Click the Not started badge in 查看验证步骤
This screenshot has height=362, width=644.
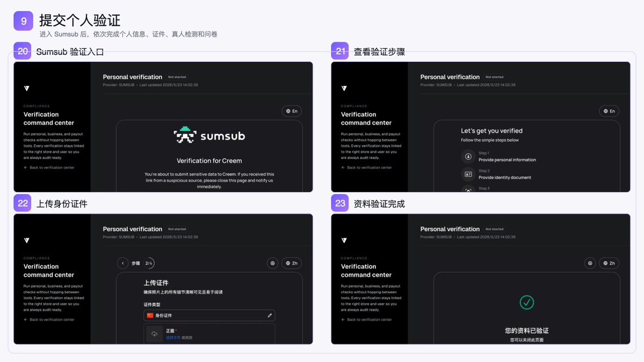point(495,77)
